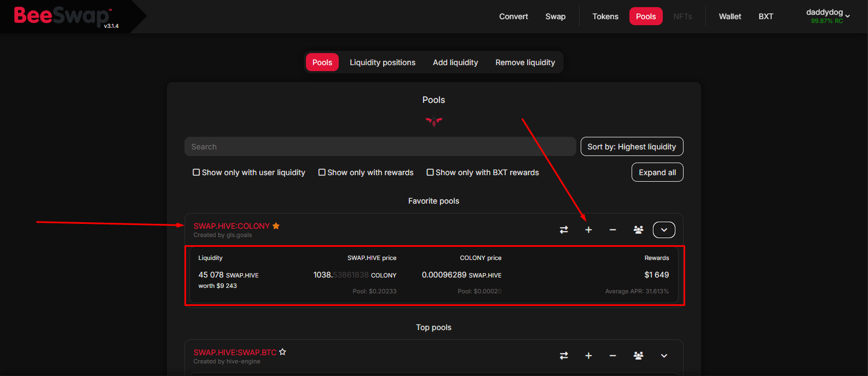Open Swap in top navigation
868x376 pixels.
(555, 16)
